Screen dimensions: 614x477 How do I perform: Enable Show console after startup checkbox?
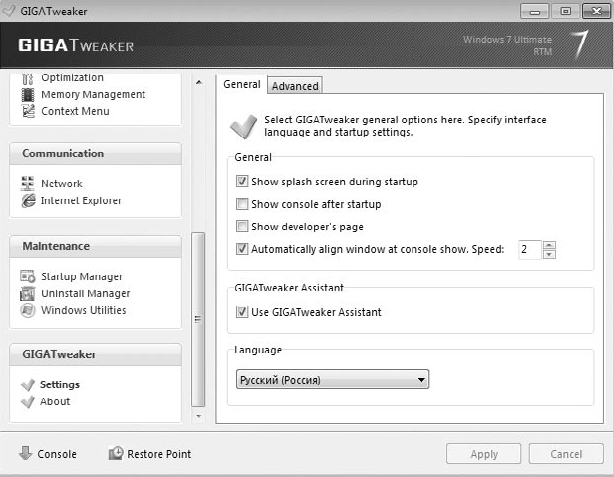click(242, 204)
